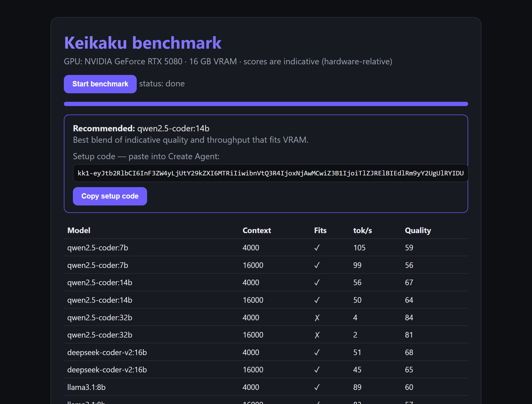Click the Fits column header
The height and width of the screenshot is (404, 532).
click(x=320, y=230)
